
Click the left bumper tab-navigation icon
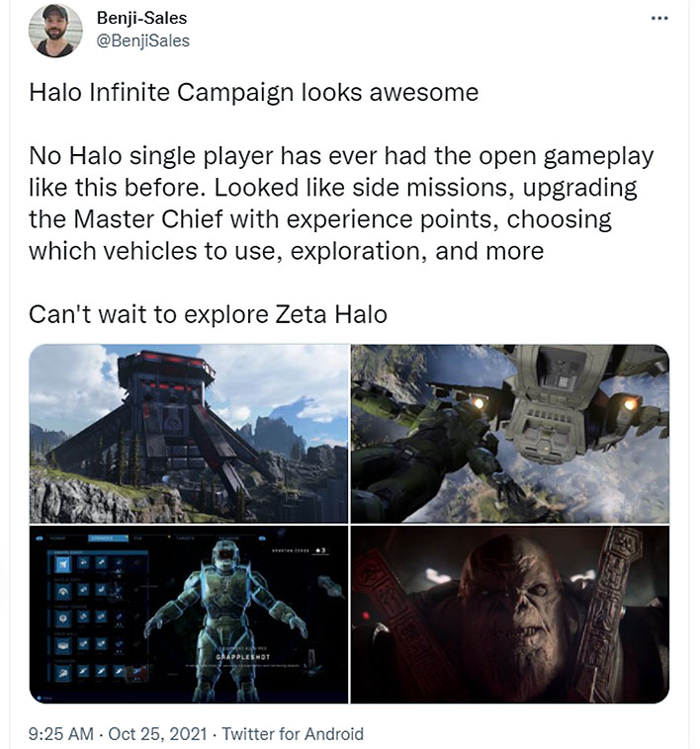[x=40, y=539]
